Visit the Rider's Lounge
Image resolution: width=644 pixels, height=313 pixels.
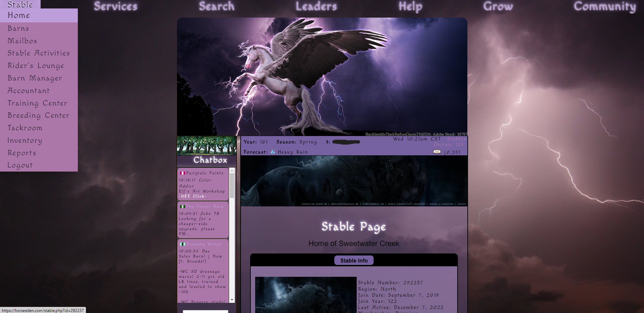(x=39, y=66)
